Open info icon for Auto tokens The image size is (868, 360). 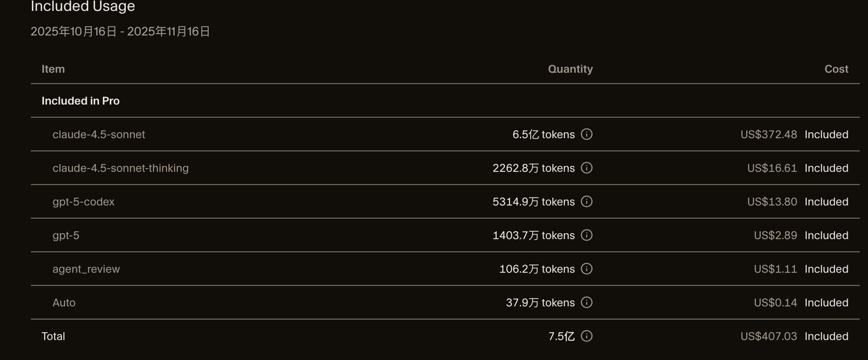587,302
